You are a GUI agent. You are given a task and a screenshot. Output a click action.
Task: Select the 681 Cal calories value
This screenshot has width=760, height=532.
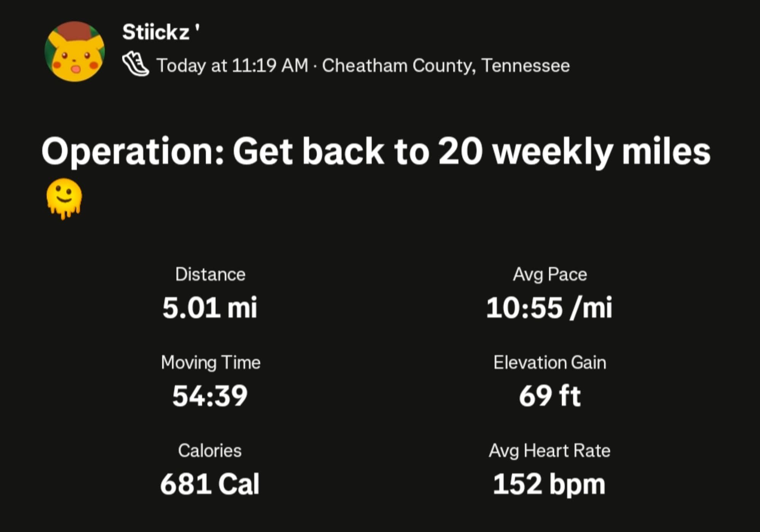tap(210, 484)
